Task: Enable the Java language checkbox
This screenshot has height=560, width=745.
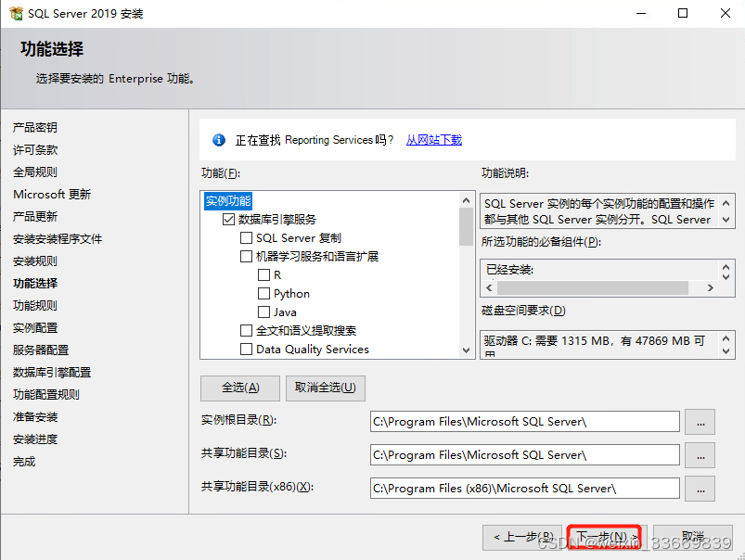Action: pyautogui.click(x=263, y=312)
